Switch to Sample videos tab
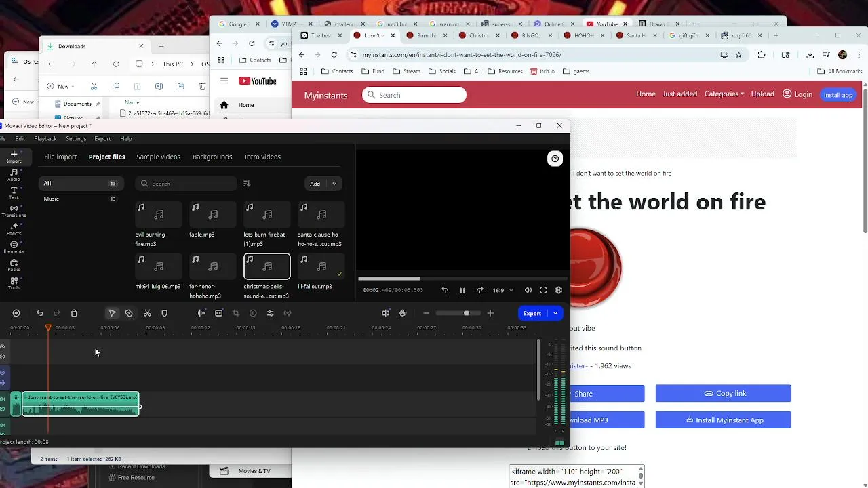The width and height of the screenshot is (868, 488). (158, 157)
